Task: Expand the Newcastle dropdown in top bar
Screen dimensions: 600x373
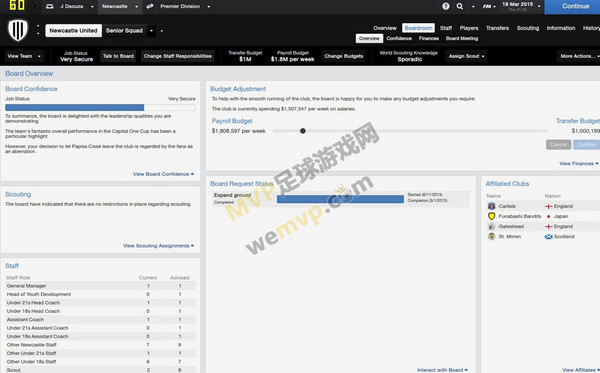Action: (137, 7)
